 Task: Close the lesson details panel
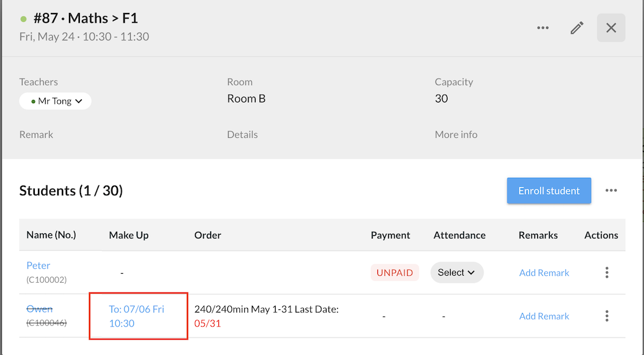point(611,28)
